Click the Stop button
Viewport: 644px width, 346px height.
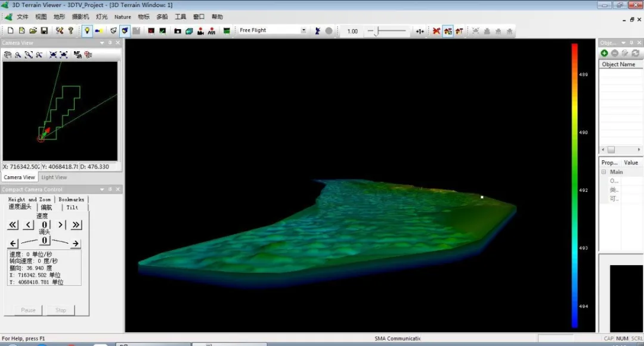pos(61,310)
